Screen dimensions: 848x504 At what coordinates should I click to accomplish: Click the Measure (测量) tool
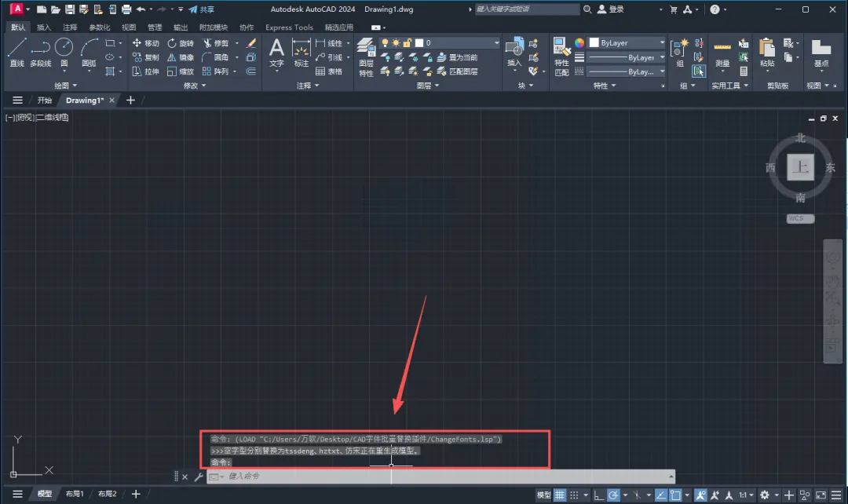click(x=722, y=53)
